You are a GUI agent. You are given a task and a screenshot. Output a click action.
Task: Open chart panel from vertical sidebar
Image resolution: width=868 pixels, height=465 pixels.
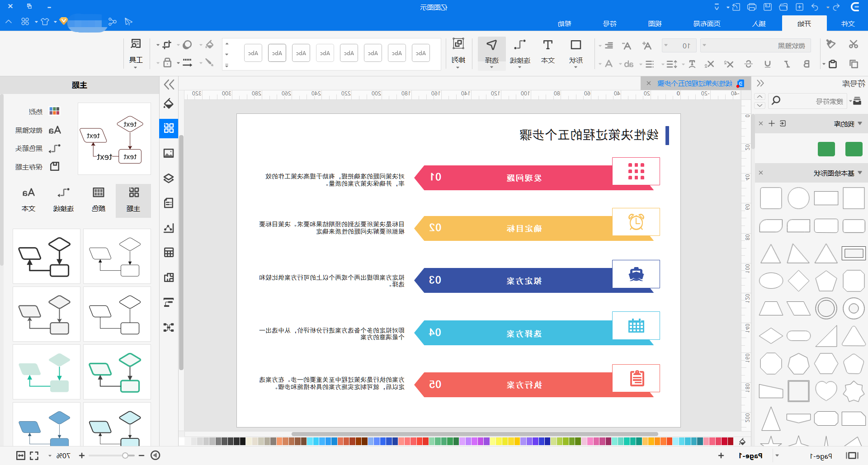click(169, 228)
